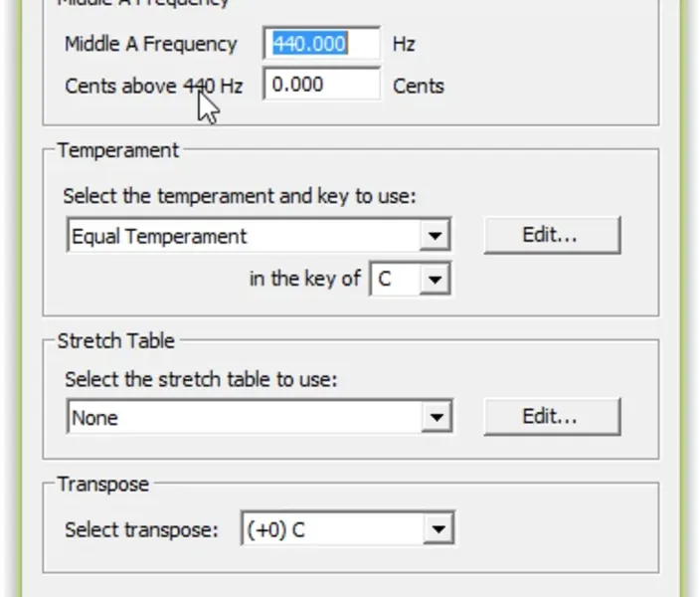Expand the stretch table dropdown arrow
The image size is (700, 597).
(x=435, y=418)
